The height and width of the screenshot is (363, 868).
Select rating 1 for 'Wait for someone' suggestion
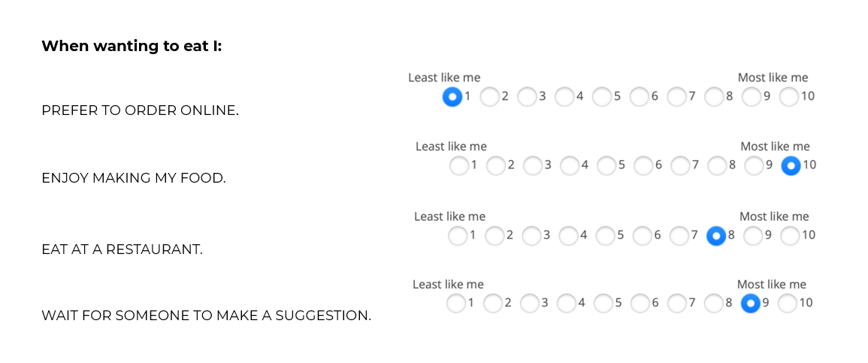tap(455, 304)
